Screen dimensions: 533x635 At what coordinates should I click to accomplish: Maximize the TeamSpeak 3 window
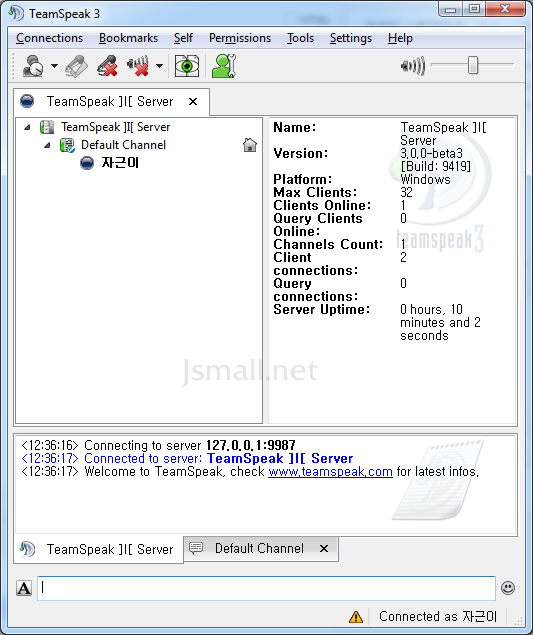tap(474, 9)
